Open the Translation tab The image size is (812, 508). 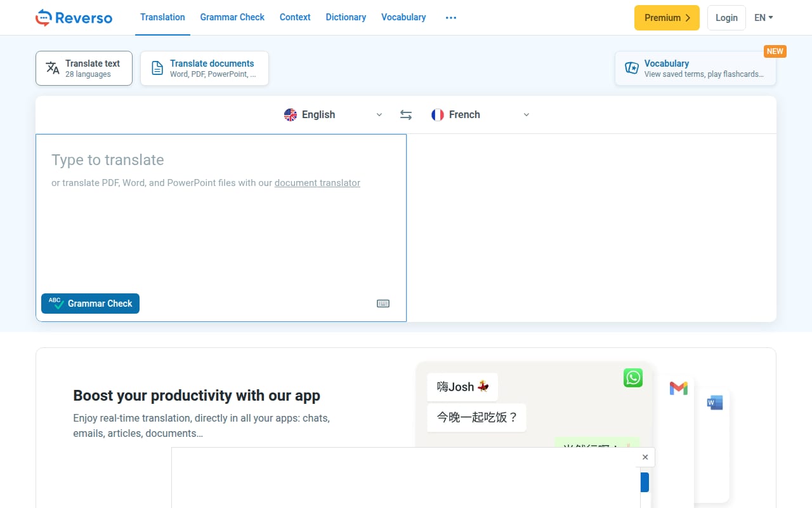162,17
